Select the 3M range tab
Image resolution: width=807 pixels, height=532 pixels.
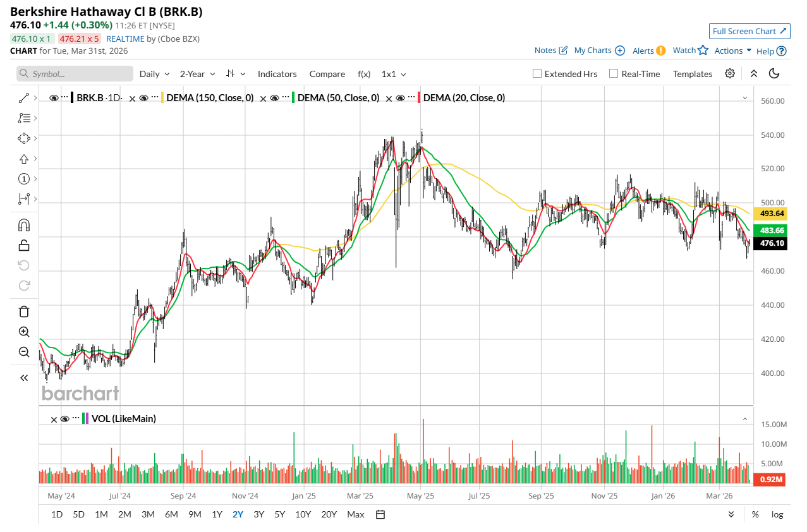click(x=148, y=514)
